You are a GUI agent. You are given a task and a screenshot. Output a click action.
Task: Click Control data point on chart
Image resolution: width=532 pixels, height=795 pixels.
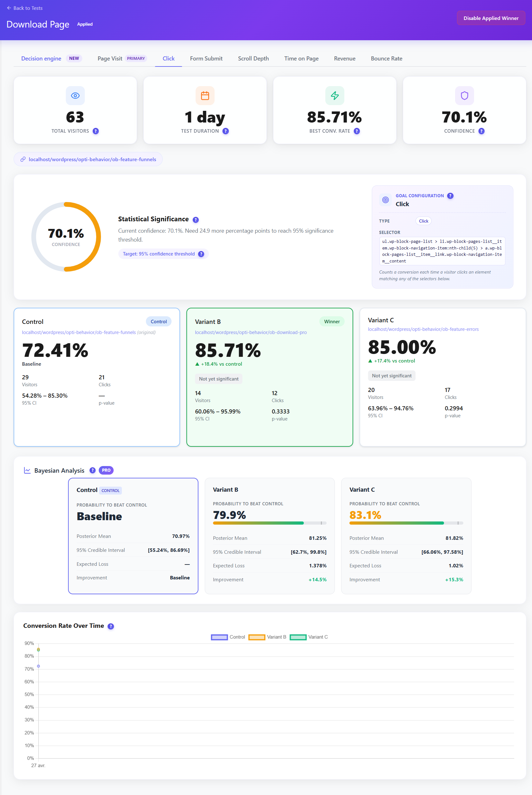click(x=38, y=666)
